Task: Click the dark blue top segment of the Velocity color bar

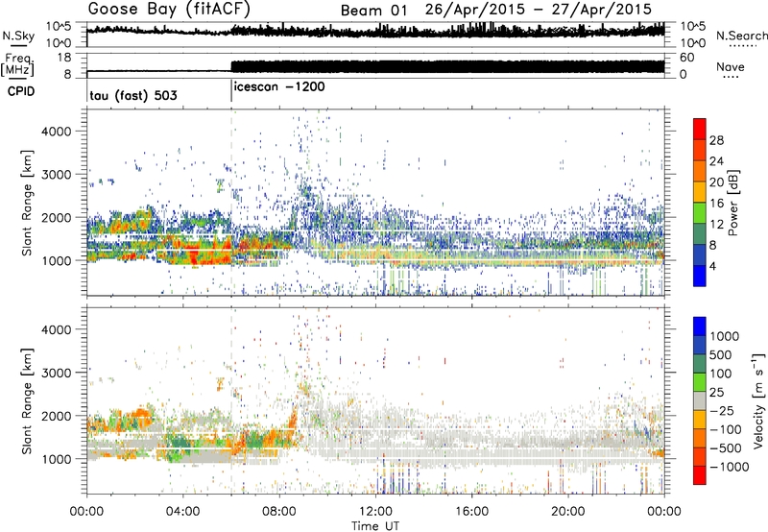Action: click(x=700, y=326)
